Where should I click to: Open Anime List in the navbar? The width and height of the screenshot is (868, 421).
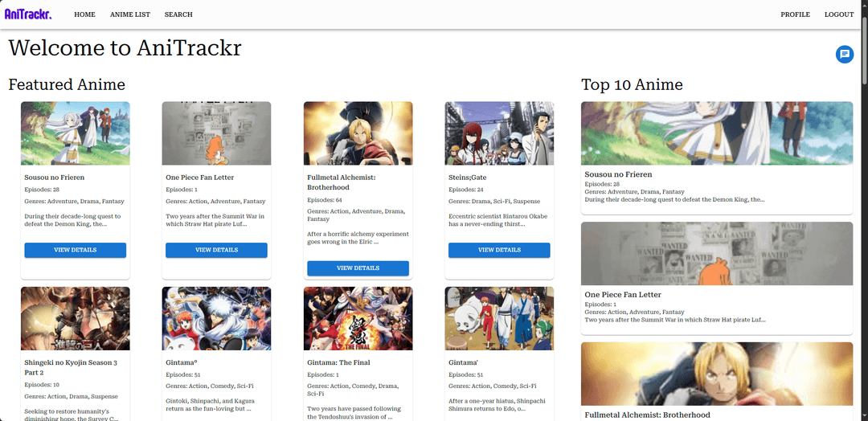(x=130, y=14)
